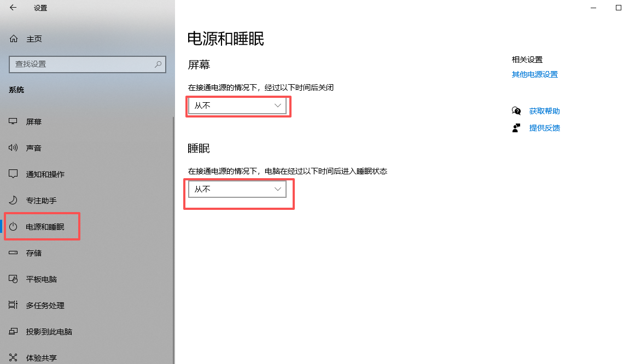The width and height of the screenshot is (635, 364).
Task: Click the 查找设置 search field
Action: point(82,64)
